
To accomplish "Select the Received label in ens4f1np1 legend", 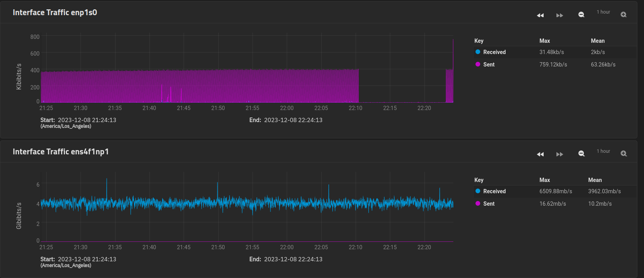I will tap(495, 191).
